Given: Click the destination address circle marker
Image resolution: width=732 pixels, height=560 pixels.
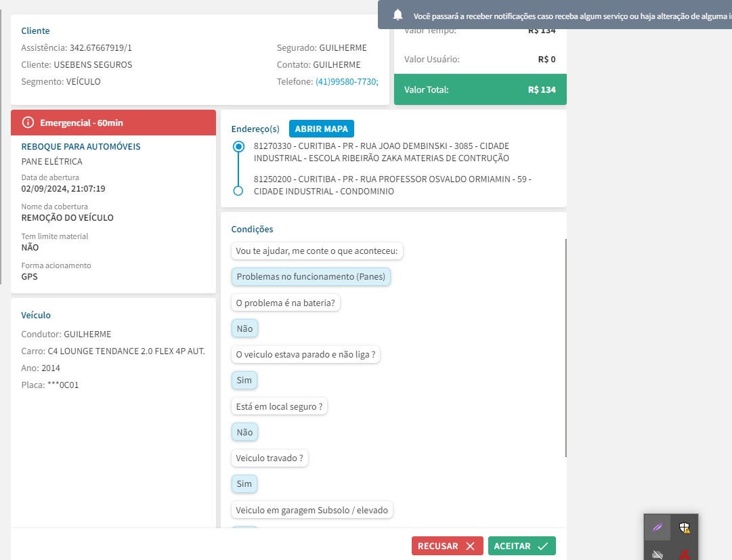Looking at the screenshot, I should [238, 191].
